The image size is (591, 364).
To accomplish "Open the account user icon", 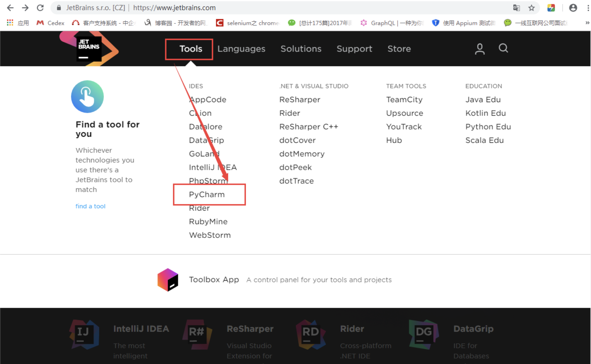I will click(x=480, y=49).
